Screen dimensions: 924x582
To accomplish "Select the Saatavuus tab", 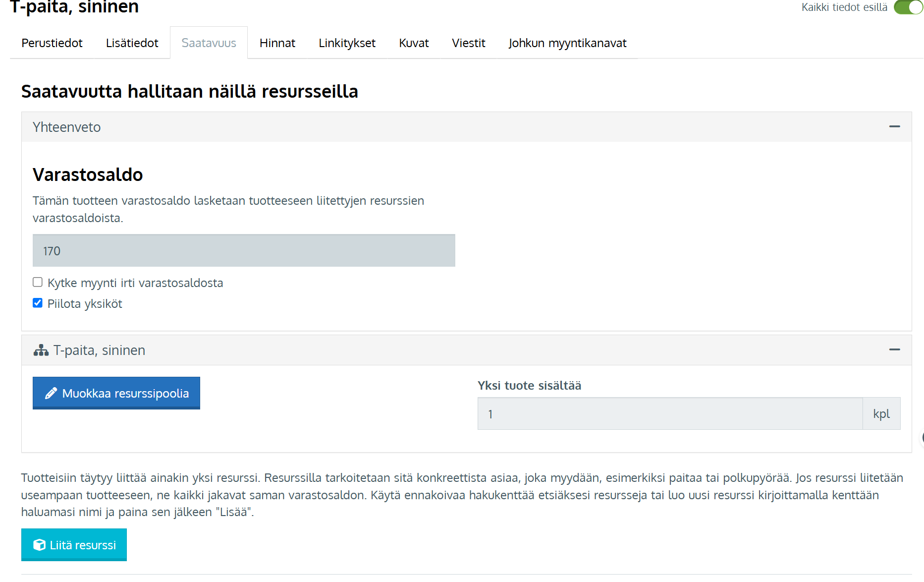I will [x=209, y=43].
